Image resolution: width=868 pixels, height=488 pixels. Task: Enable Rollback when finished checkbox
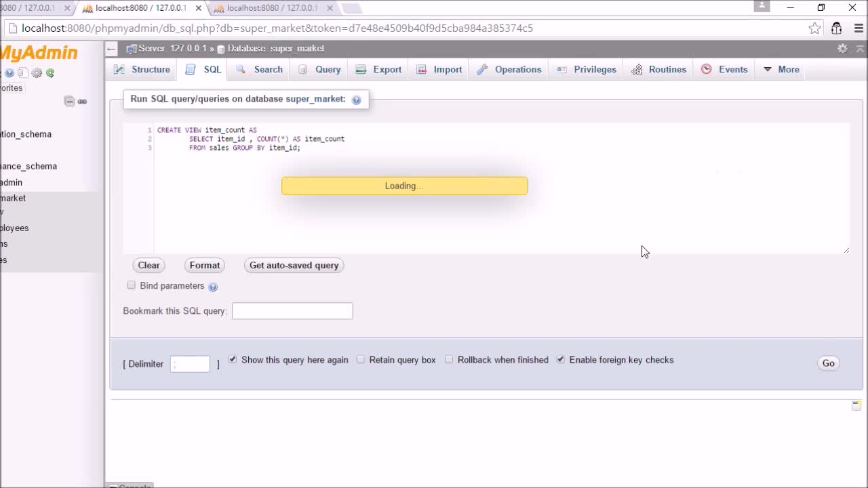click(x=449, y=359)
